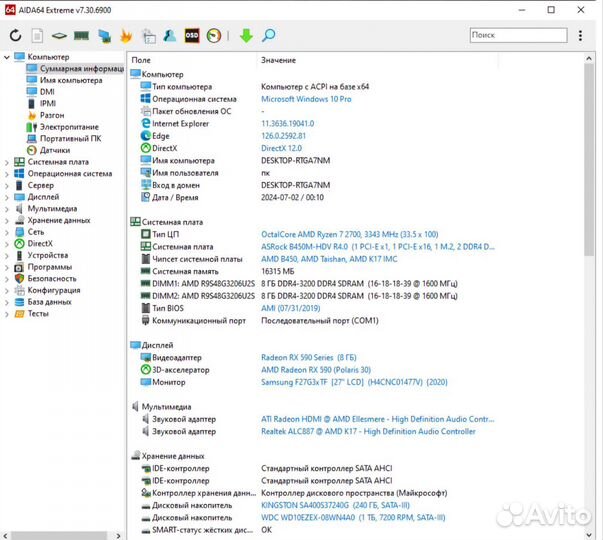Click the Значение column header

278,60
